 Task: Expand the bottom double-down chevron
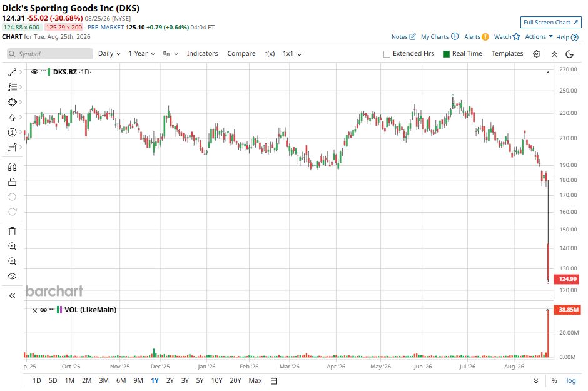pyautogui.click(x=536, y=381)
